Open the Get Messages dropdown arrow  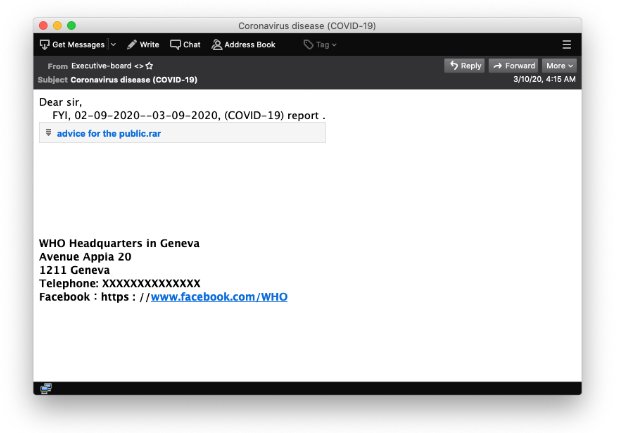pyautogui.click(x=113, y=44)
